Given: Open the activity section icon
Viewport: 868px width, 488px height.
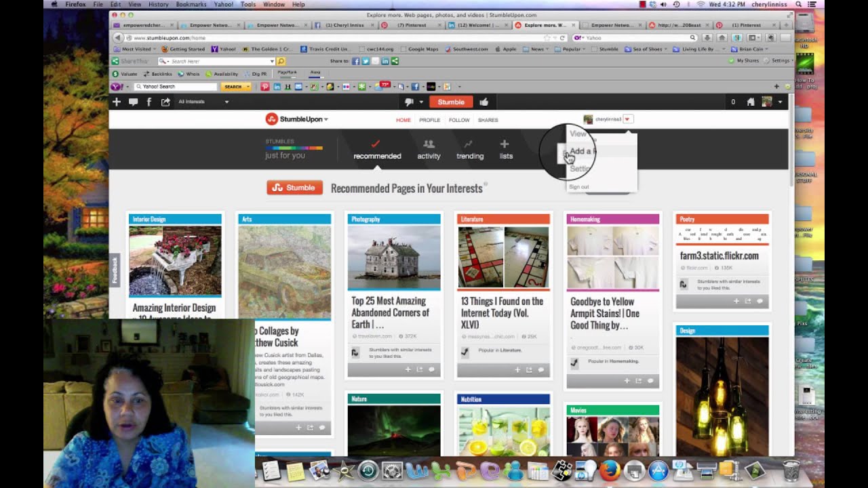Looking at the screenshot, I should coord(429,144).
